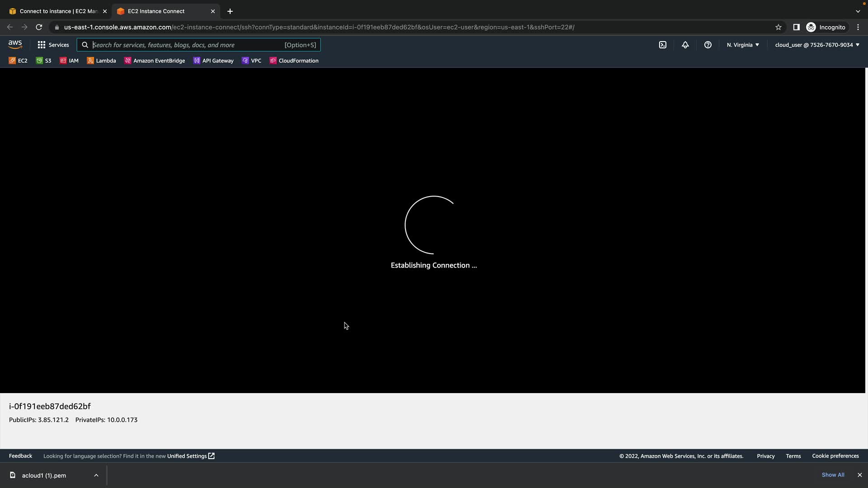The width and height of the screenshot is (868, 488).
Task: Switch to the Connect to instance tab
Action: 58,11
